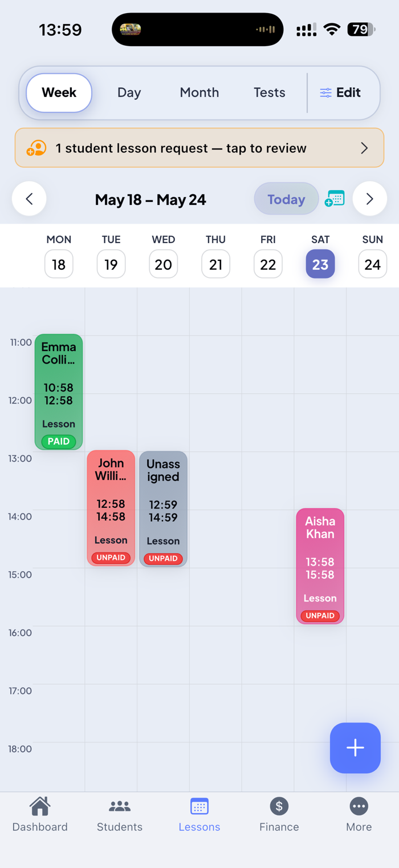Image resolution: width=399 pixels, height=868 pixels.
Task: Open Aisha Khan's pink lesson block
Action: point(320,566)
